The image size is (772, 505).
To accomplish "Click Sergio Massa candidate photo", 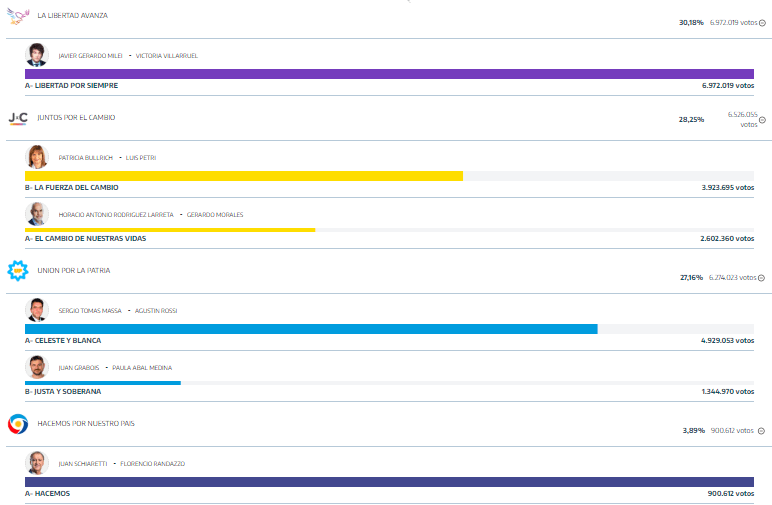I will (37, 310).
